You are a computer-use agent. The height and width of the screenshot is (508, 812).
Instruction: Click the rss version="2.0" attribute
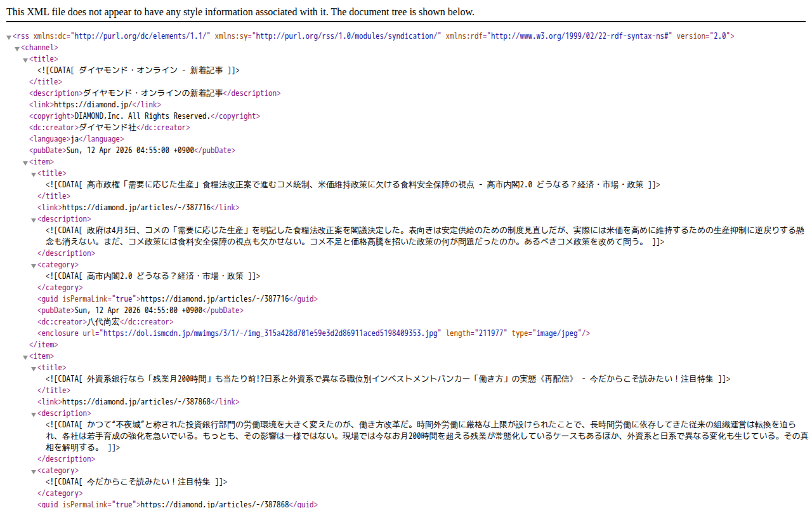click(x=703, y=36)
